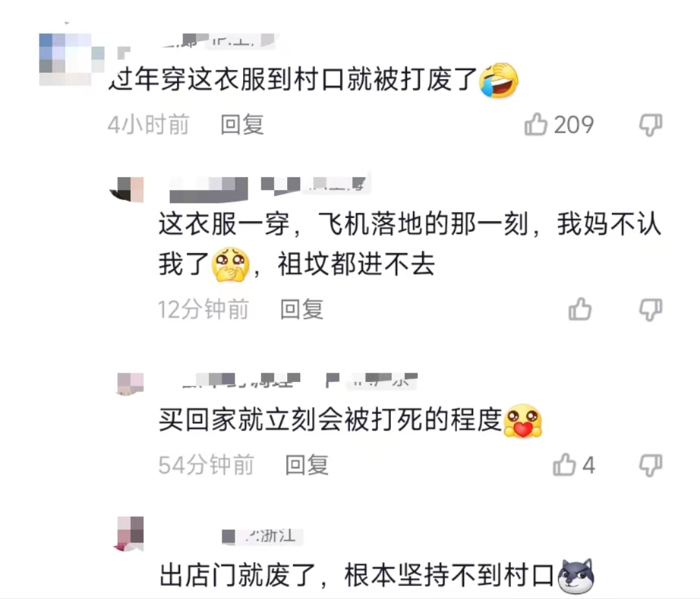Select comment text 出店门就废了
Image resolution: width=700 pixels, height=599 pixels.
[x=239, y=576]
